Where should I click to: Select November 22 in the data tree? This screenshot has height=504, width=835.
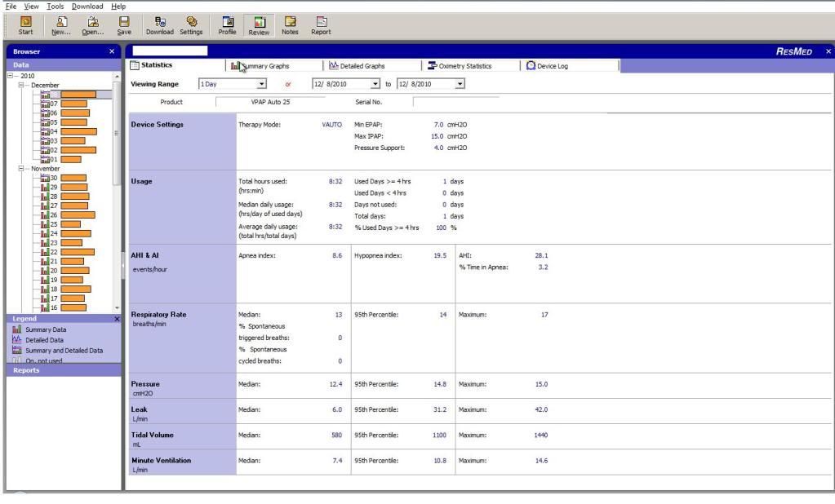[68, 252]
